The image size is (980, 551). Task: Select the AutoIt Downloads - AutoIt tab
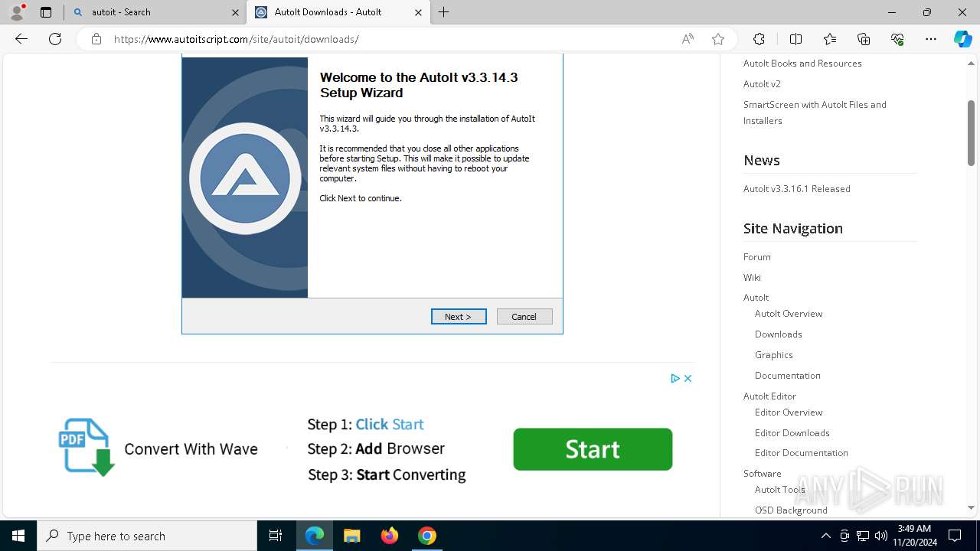pyautogui.click(x=337, y=12)
